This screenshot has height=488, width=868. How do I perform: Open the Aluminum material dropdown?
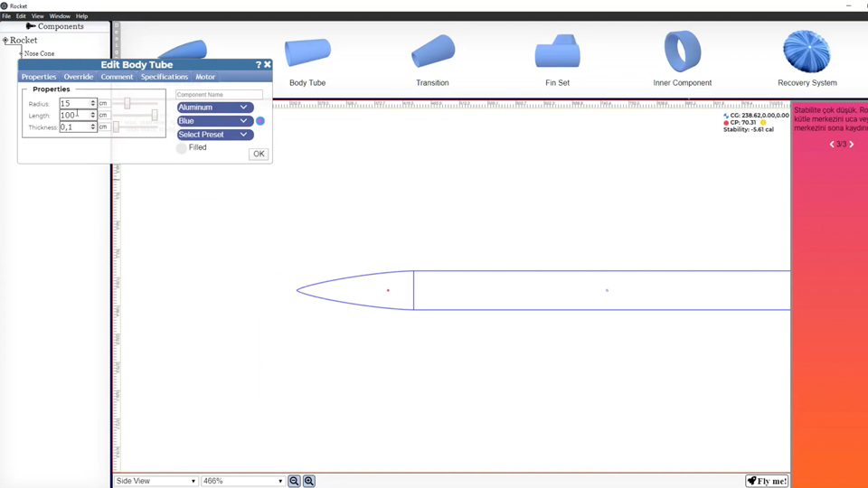tap(214, 108)
